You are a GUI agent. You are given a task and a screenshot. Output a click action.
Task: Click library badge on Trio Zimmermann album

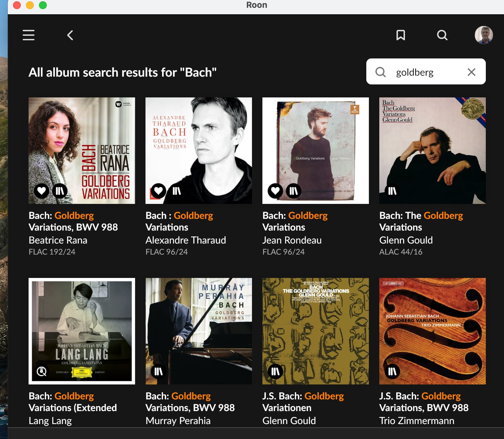click(x=392, y=371)
